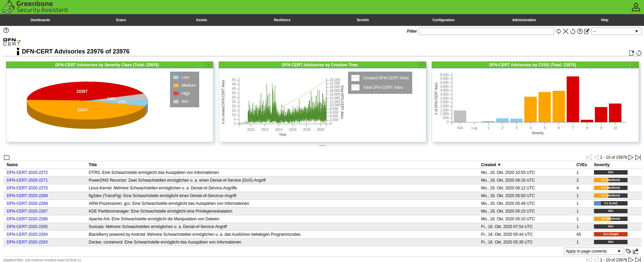
Task: Add a new dashboard display
Action: pos(631,53)
